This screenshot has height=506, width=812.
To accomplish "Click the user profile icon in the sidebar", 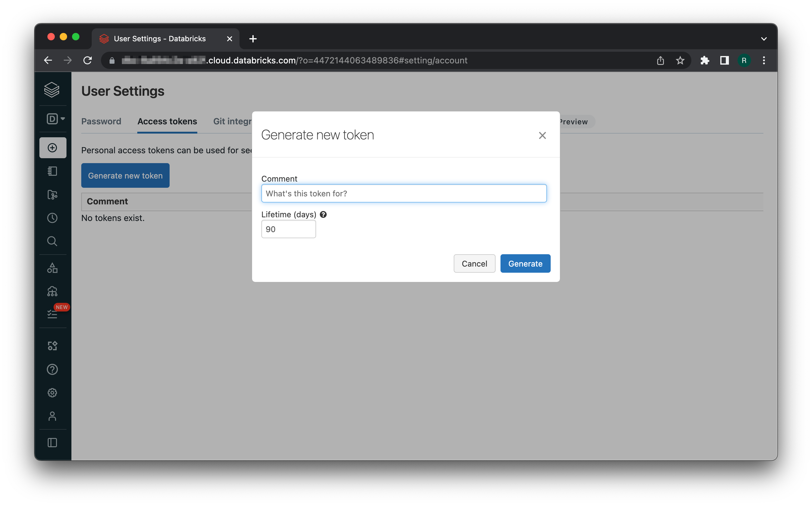I will [52, 416].
